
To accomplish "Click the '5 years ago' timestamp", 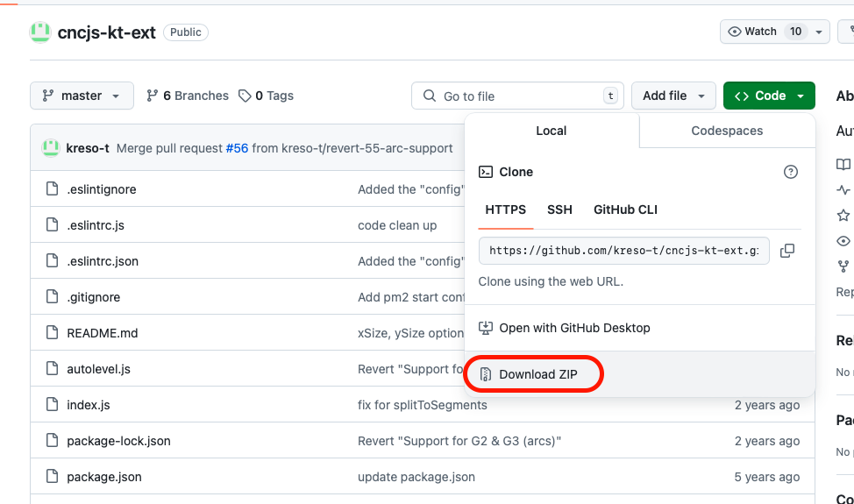I will [x=767, y=477].
